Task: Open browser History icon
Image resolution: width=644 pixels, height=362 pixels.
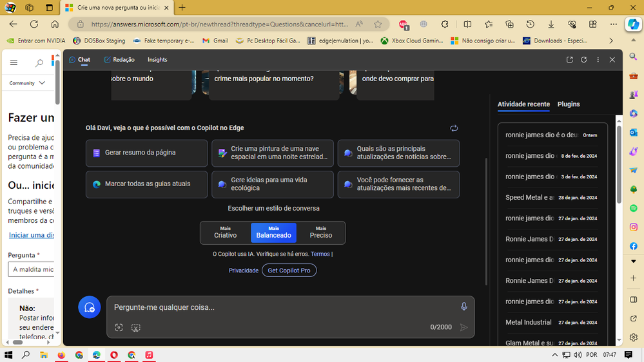Action: tap(531, 24)
